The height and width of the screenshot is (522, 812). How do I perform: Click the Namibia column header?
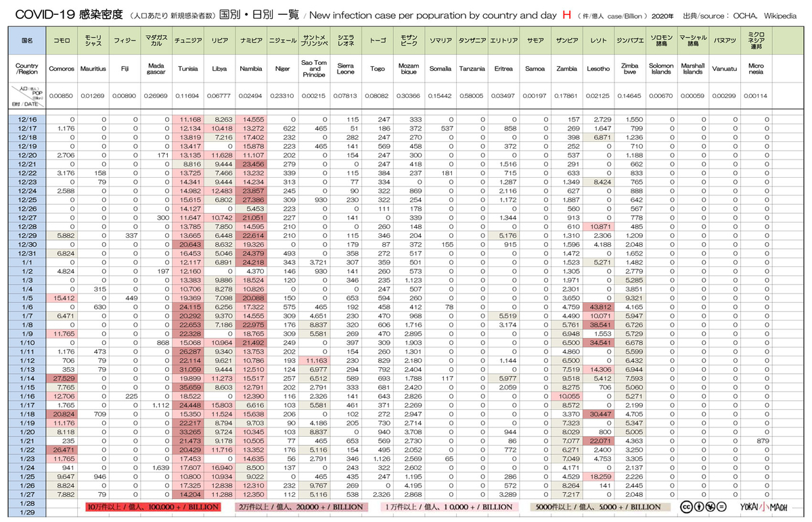pyautogui.click(x=251, y=69)
